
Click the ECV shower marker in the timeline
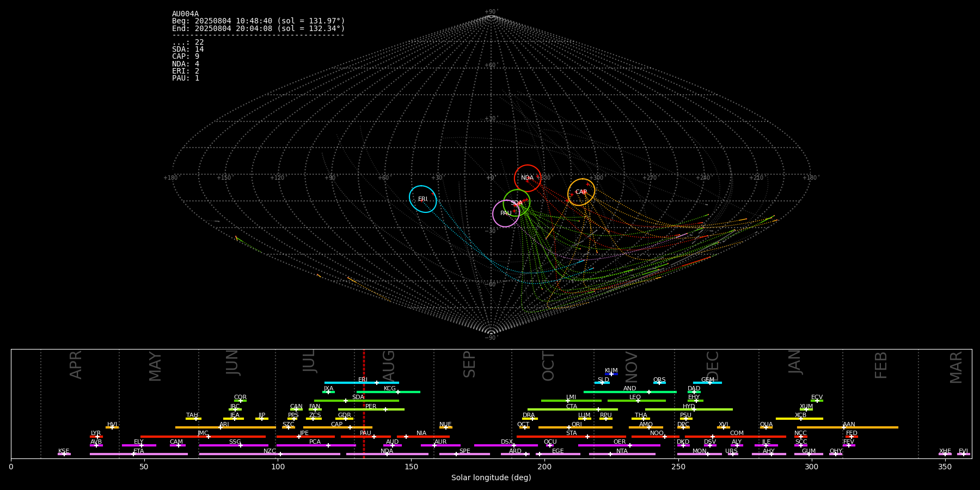click(817, 401)
